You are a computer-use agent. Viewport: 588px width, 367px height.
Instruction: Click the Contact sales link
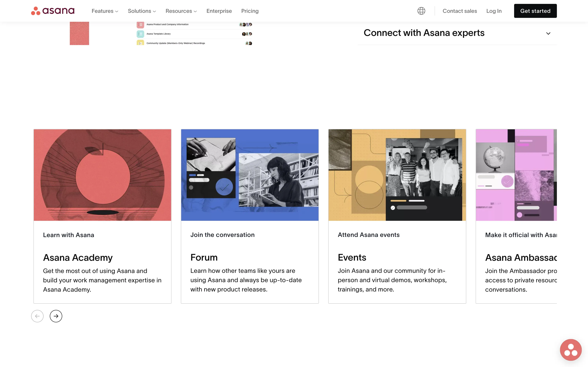pos(459,11)
